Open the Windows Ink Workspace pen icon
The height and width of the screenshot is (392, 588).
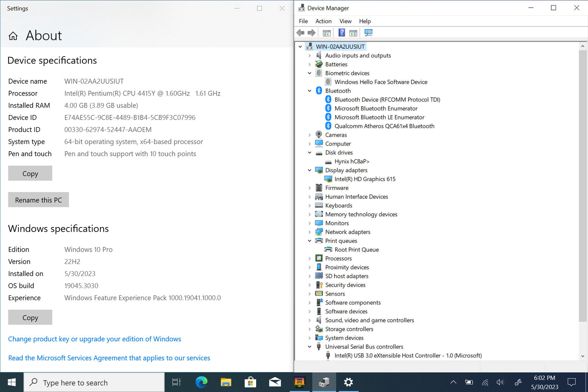coord(518,382)
